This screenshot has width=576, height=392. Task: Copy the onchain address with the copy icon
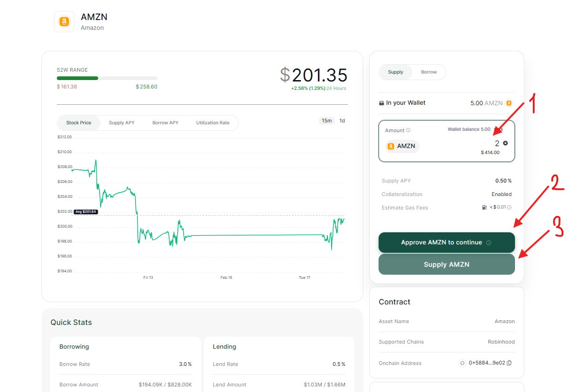509,363
